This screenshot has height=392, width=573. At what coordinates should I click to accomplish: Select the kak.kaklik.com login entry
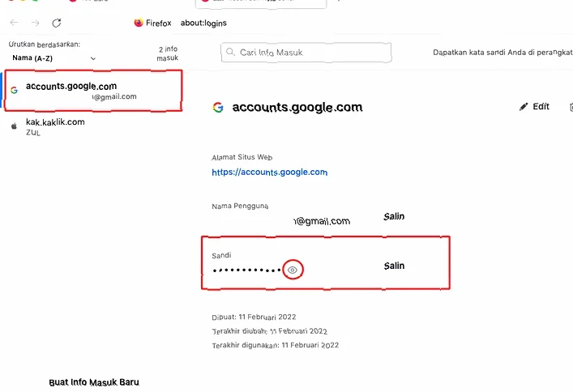[x=93, y=126]
